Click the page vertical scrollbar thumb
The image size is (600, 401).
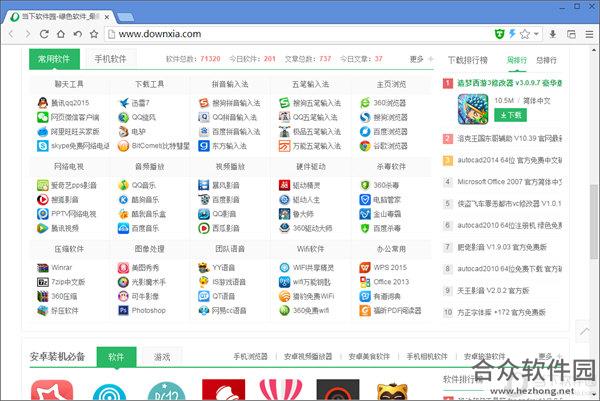[593, 222]
